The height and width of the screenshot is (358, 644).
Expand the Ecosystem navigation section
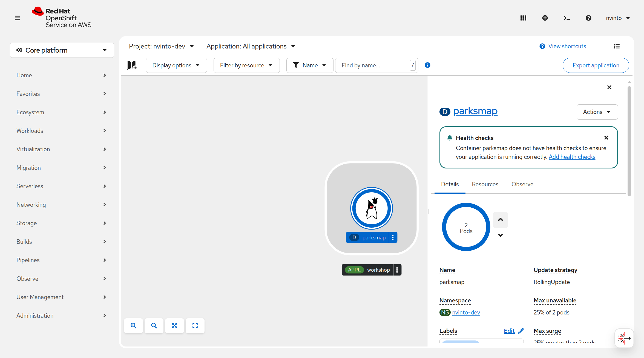pos(62,112)
